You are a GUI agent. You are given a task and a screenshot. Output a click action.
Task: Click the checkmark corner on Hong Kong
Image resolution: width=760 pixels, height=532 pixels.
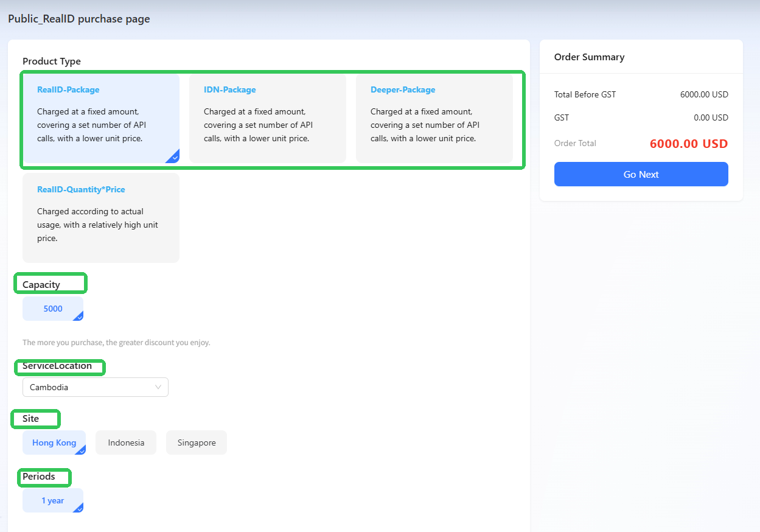pos(81,450)
